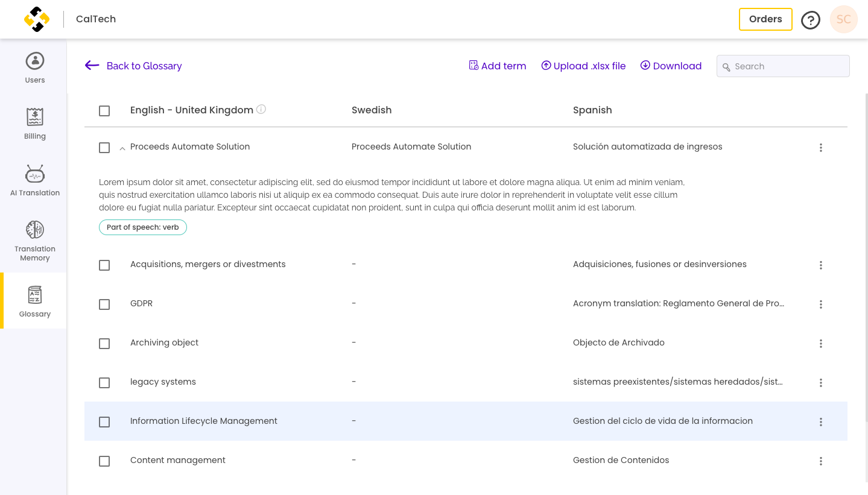Click the help question mark icon

[x=810, y=20]
